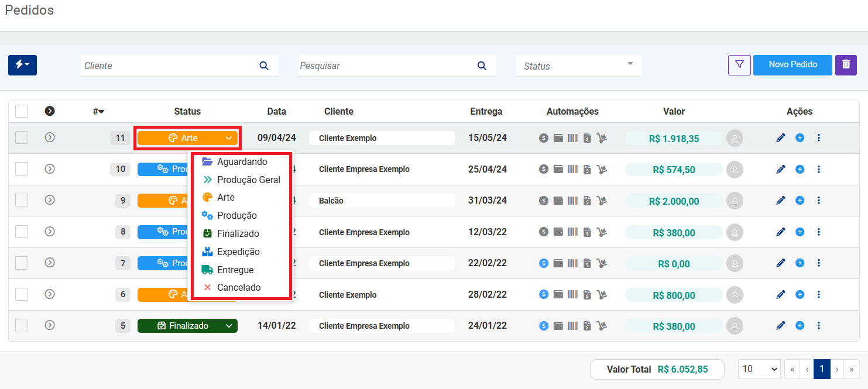868x389 pixels.
Task: Click the Novo Pedido button
Action: click(x=792, y=65)
